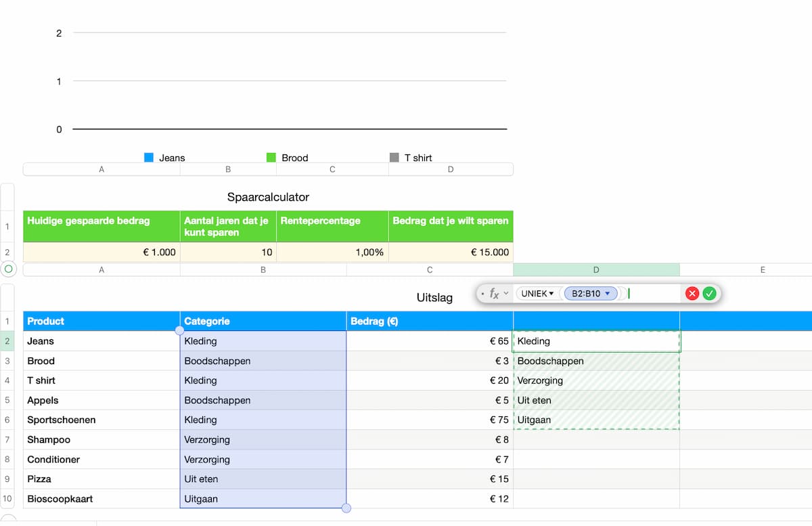The width and height of the screenshot is (812, 526).
Task: Open the UNIEK function token dropdown
Action: 538,294
